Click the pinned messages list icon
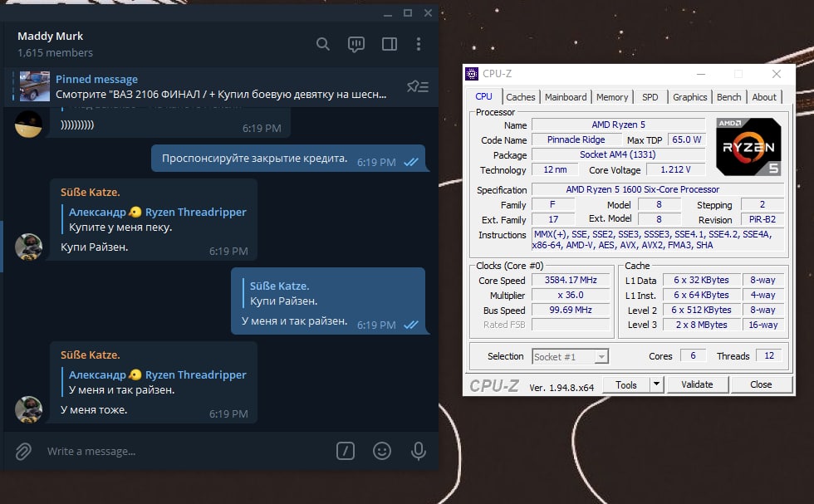The width and height of the screenshot is (814, 504). click(418, 86)
